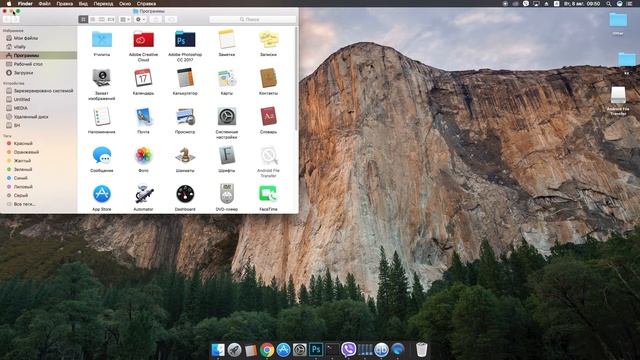This screenshot has width=640, height=360.
Task: Select the Шахматы (Chess) app icon
Action: pos(185,156)
